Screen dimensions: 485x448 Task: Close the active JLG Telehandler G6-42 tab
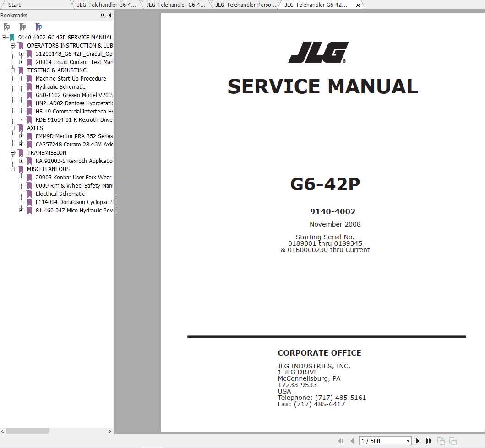pyautogui.click(x=358, y=5)
